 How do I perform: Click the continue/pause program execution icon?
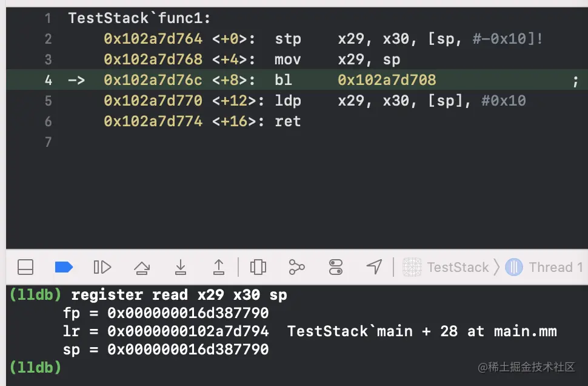pyautogui.click(x=102, y=267)
